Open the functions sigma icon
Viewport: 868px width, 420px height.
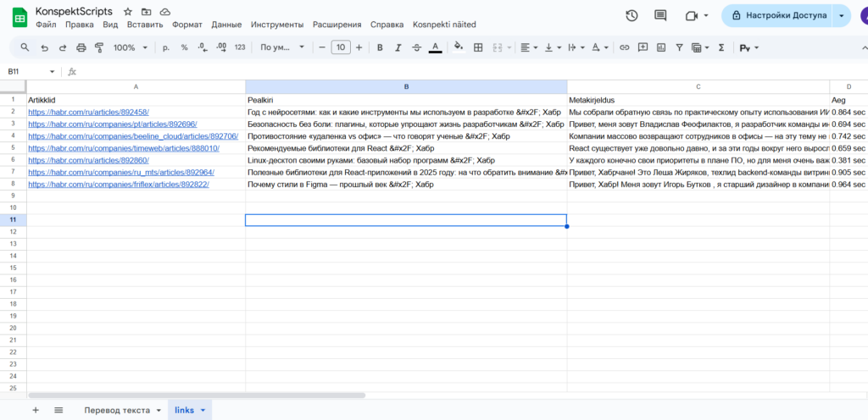(721, 47)
